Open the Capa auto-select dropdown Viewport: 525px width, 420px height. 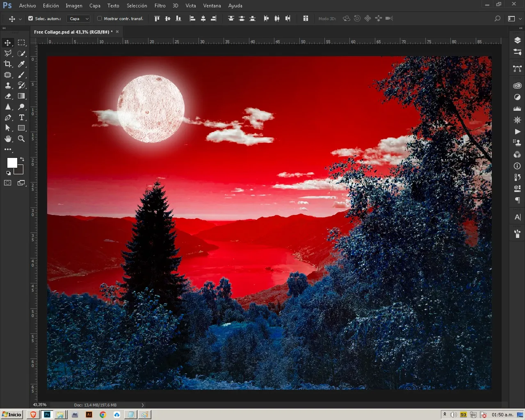(x=78, y=18)
